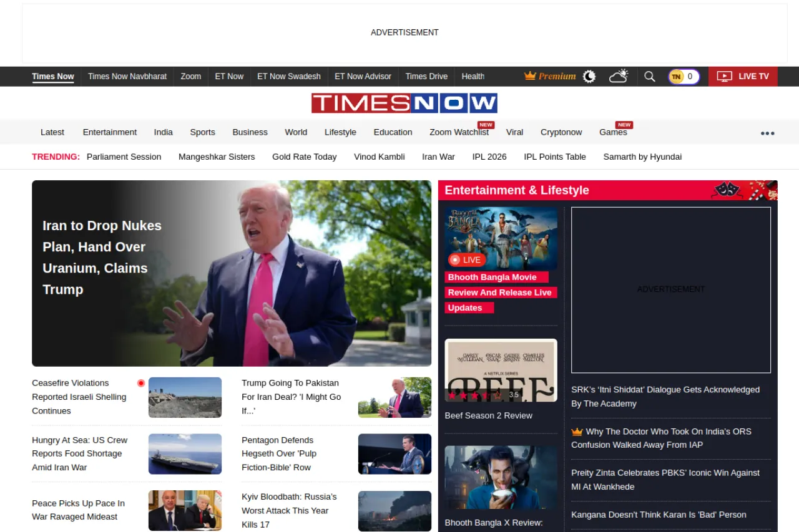The width and height of the screenshot is (799, 532).
Task: Click the red live dot beside Ceasefire story
Action: click(141, 383)
